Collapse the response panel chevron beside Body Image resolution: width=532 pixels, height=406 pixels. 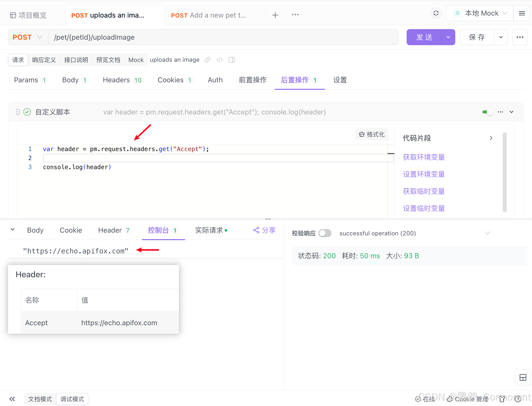pos(13,229)
